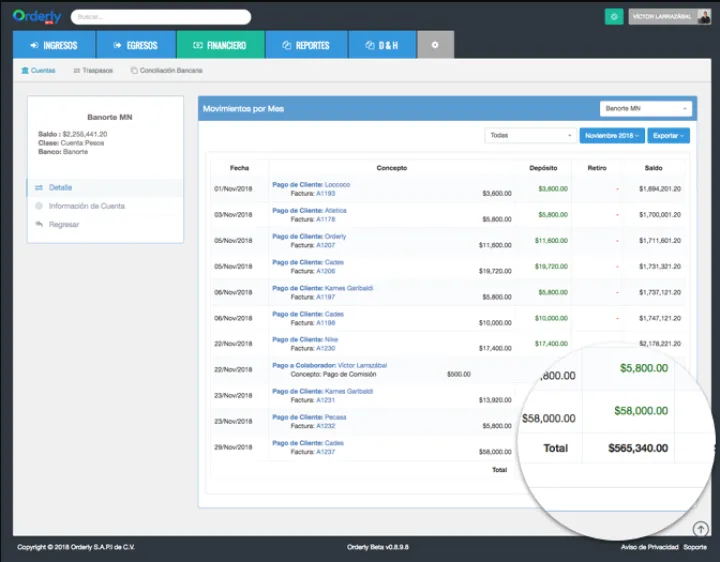The image size is (720, 562).
Task: Click the Buscar search field
Action: [161, 17]
